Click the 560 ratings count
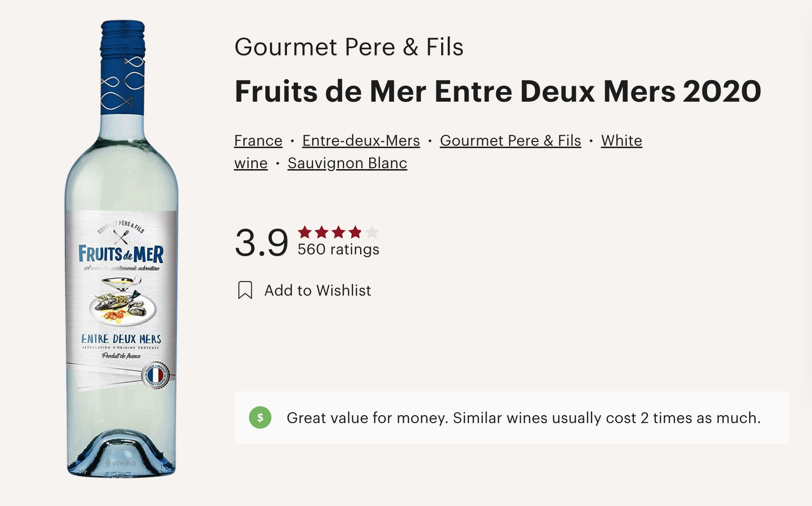 [x=338, y=249]
